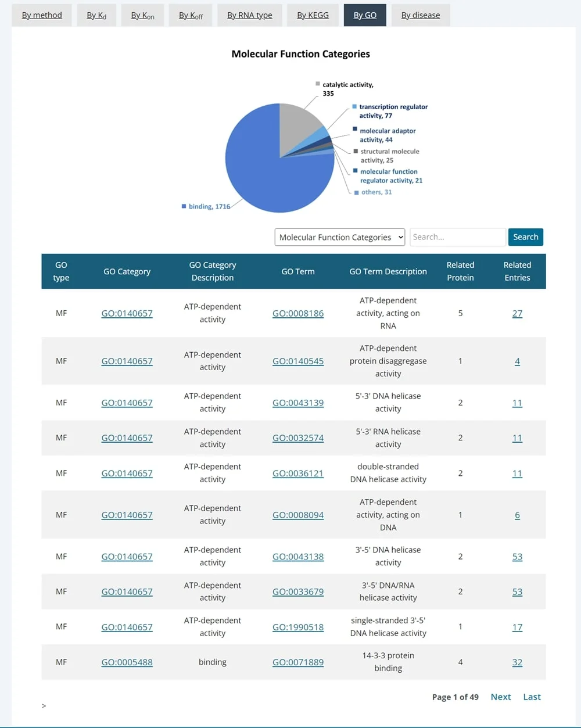Open GO term link GO:0036121
The height and width of the screenshot is (728, 581).
(298, 473)
